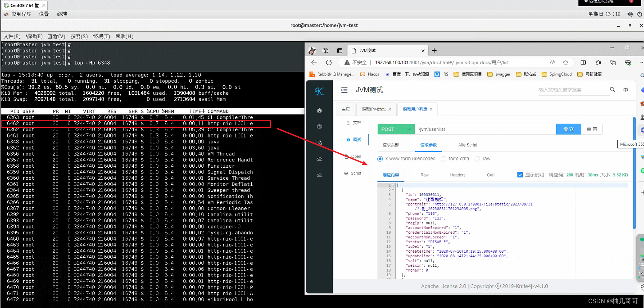Open browser workspaces icon
The width and height of the screenshot is (644, 308).
pos(326,51)
